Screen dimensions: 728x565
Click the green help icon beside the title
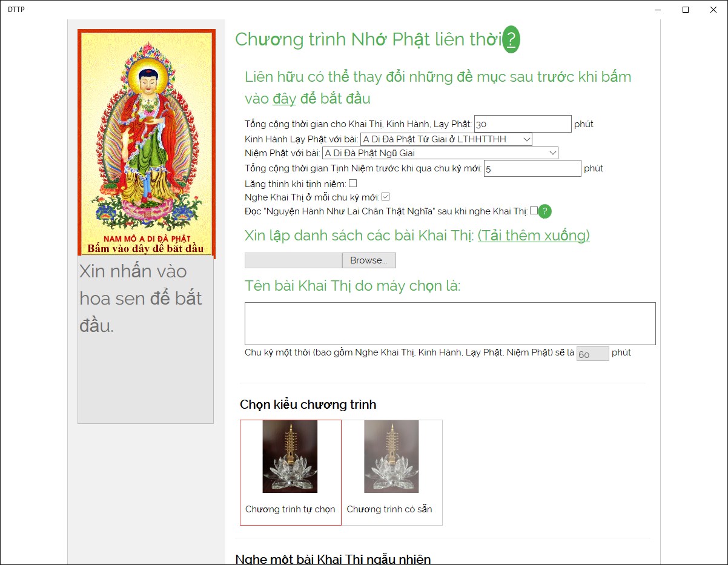[x=512, y=40]
